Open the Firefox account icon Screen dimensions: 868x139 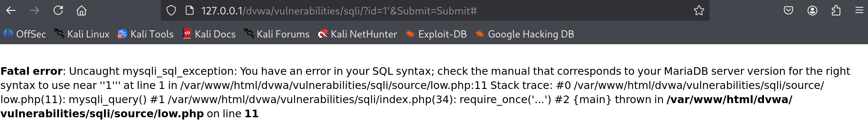point(812,11)
